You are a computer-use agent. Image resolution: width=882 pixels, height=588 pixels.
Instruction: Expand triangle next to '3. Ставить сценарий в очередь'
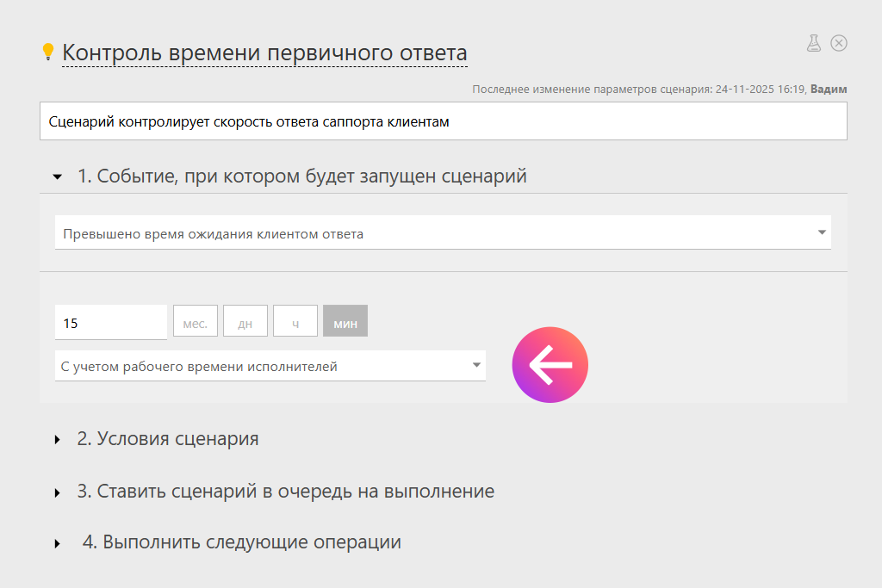pos(58,493)
